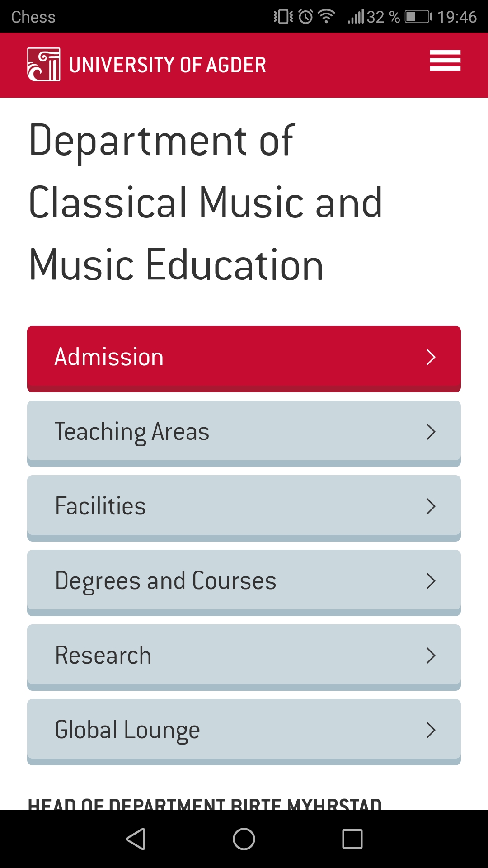Viewport: 488px width, 868px height.
Task: Tap the University of Agder logo icon
Action: click(44, 65)
